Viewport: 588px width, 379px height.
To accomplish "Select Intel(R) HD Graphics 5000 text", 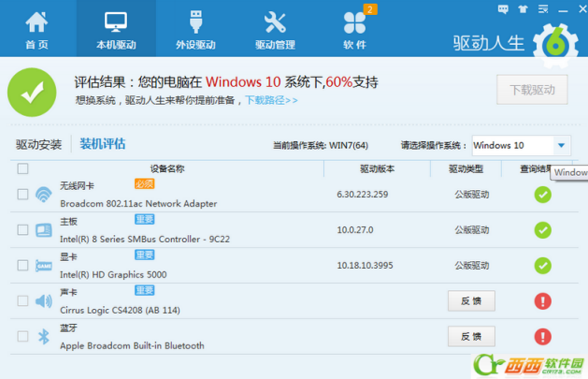I will click(x=113, y=275).
